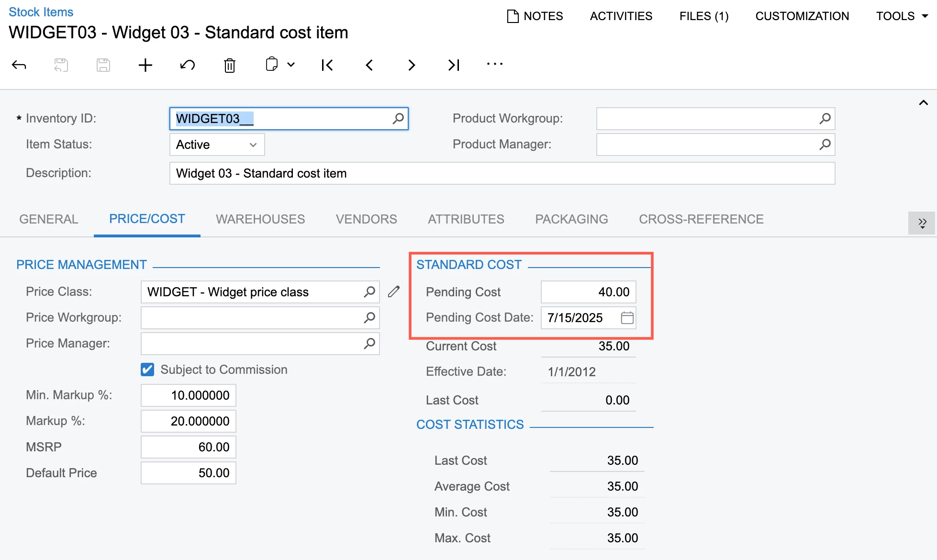Image resolution: width=937 pixels, height=560 pixels.
Task: Delete the current stock item via trash icon
Action: pyautogui.click(x=229, y=65)
